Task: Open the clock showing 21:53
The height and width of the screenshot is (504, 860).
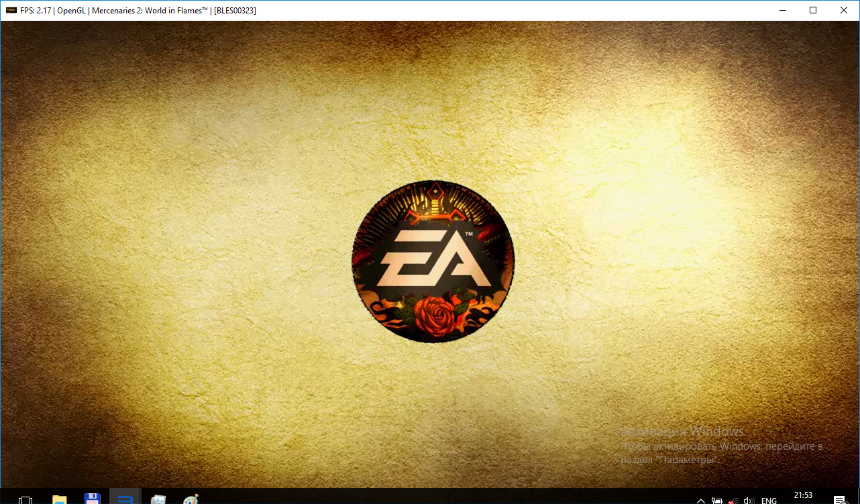Action: point(803,495)
